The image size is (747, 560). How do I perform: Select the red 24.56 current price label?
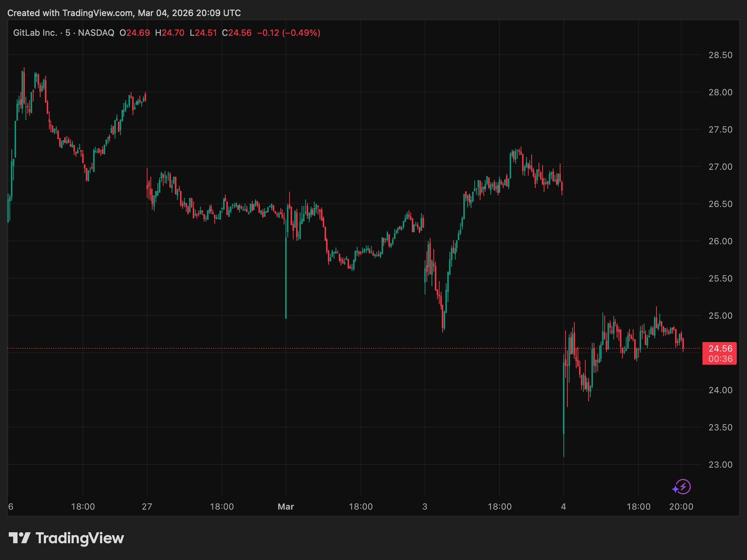(719, 353)
